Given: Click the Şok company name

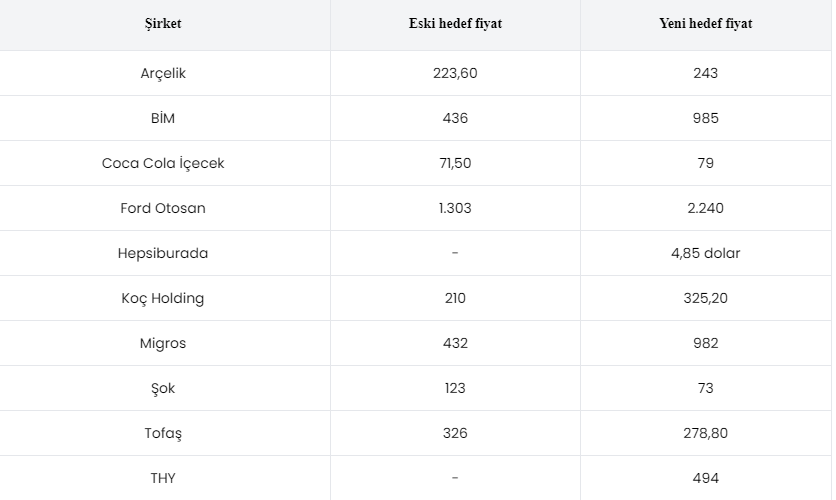Looking at the screenshot, I should pyautogui.click(x=163, y=389).
